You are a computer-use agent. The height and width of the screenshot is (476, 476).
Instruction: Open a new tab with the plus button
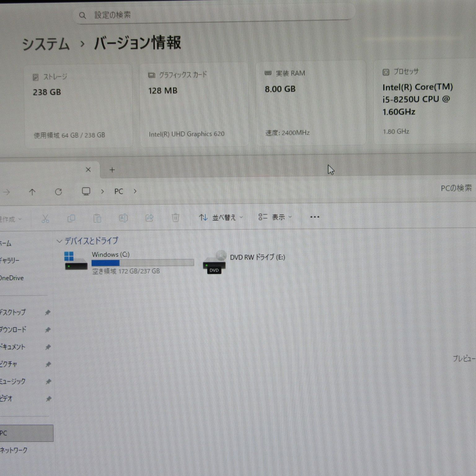click(112, 170)
